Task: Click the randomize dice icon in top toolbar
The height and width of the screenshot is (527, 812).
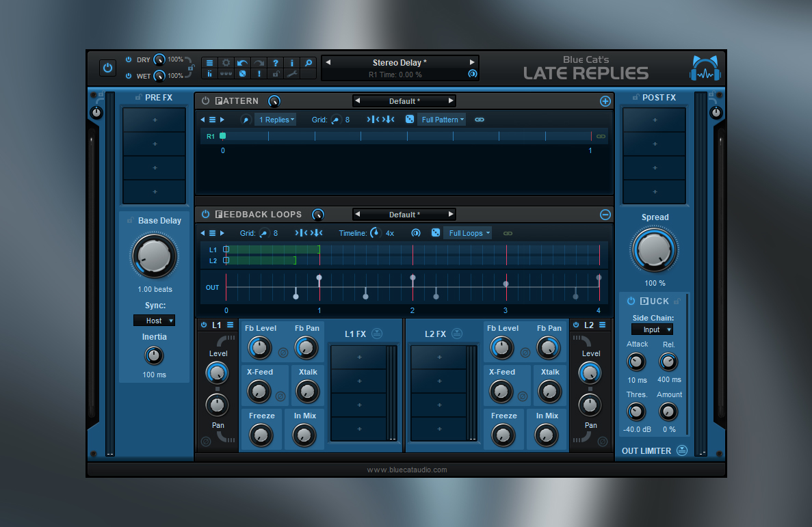Action: [x=242, y=74]
